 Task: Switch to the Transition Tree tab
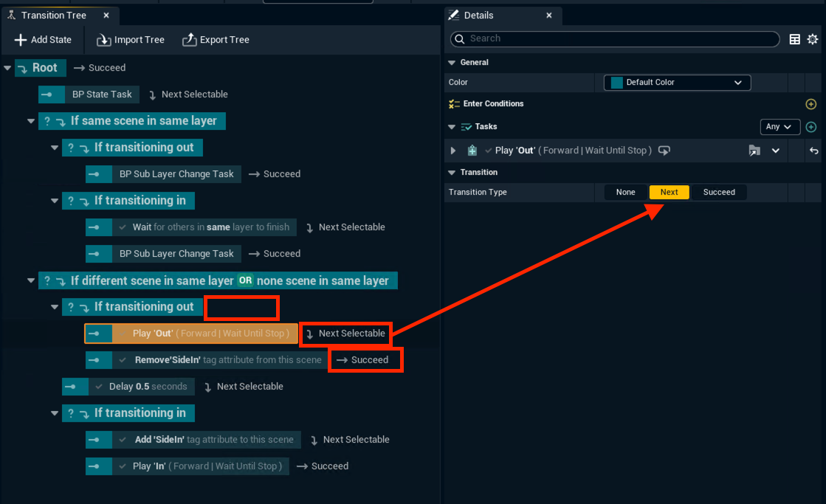53,15
